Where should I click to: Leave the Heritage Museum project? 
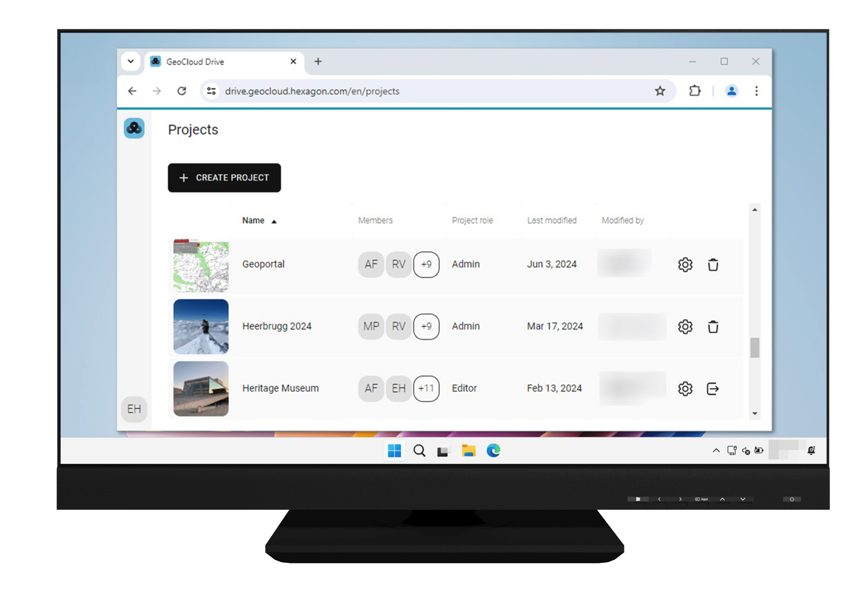coord(714,389)
